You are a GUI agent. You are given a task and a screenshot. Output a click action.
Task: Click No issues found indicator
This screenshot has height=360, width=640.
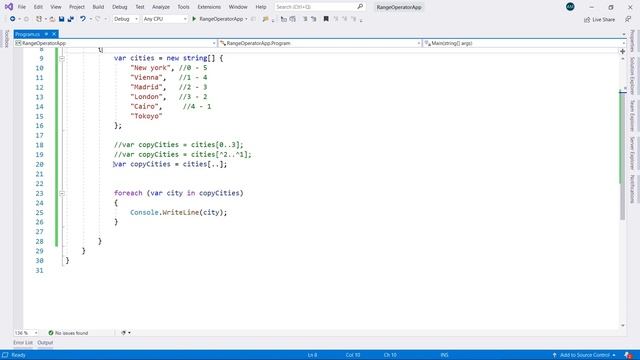point(68,333)
